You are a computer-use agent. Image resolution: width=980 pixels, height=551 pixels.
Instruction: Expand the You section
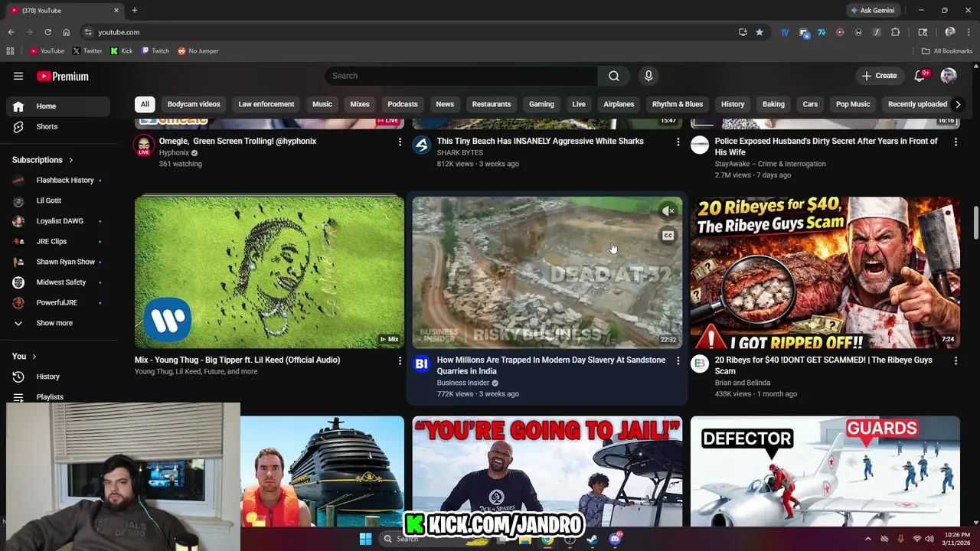point(24,357)
